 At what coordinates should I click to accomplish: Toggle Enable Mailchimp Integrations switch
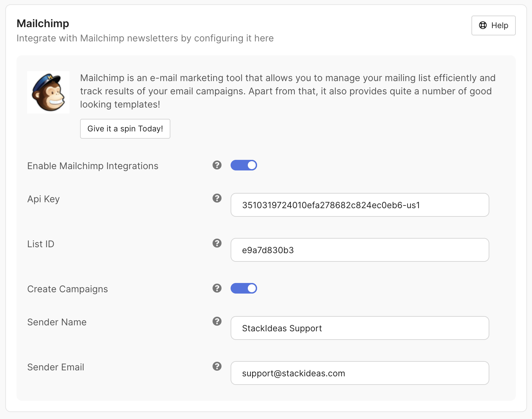click(x=244, y=165)
